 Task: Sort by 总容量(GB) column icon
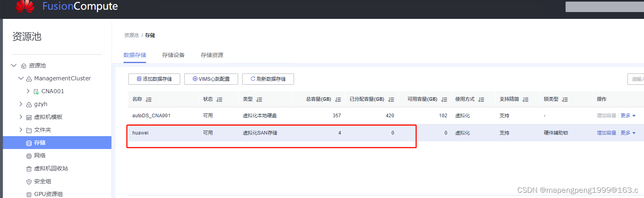click(x=338, y=100)
